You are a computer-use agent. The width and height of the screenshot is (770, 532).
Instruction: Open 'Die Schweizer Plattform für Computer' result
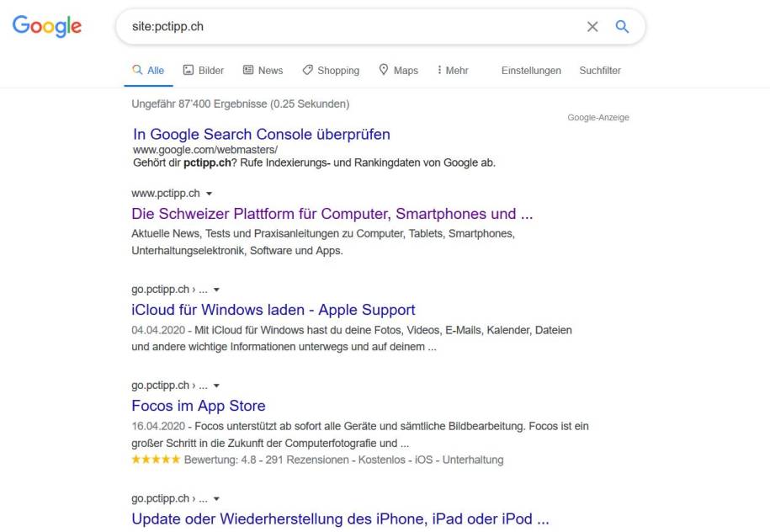(x=332, y=214)
